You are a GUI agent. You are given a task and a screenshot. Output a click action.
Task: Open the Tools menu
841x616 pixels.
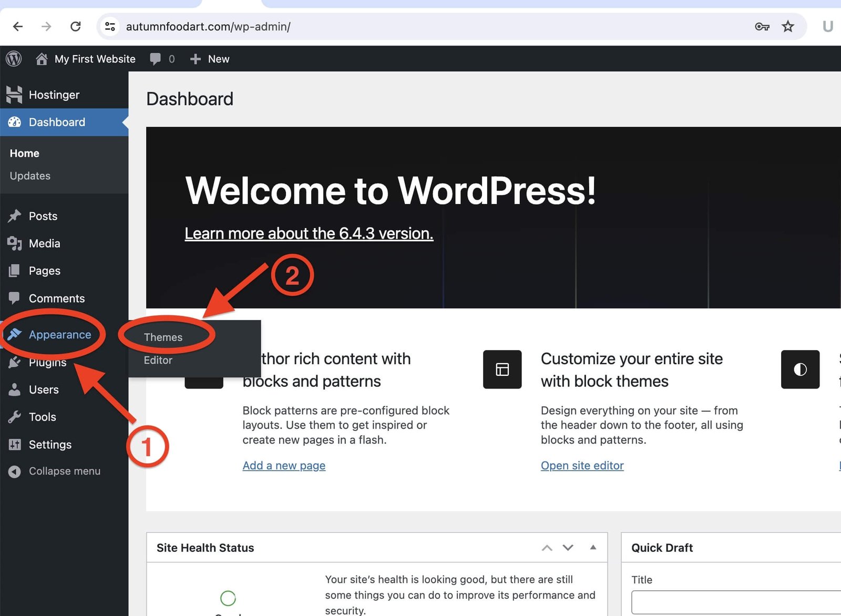pos(43,417)
